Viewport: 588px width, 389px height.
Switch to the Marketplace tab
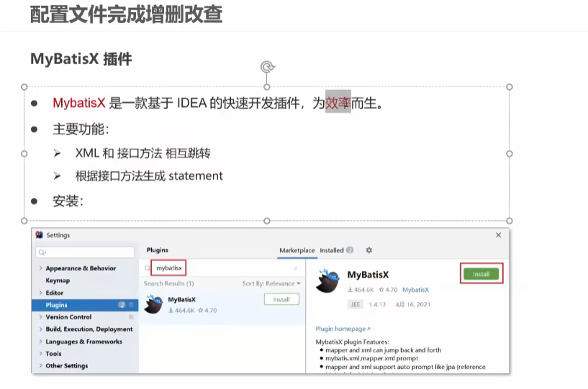(297, 250)
